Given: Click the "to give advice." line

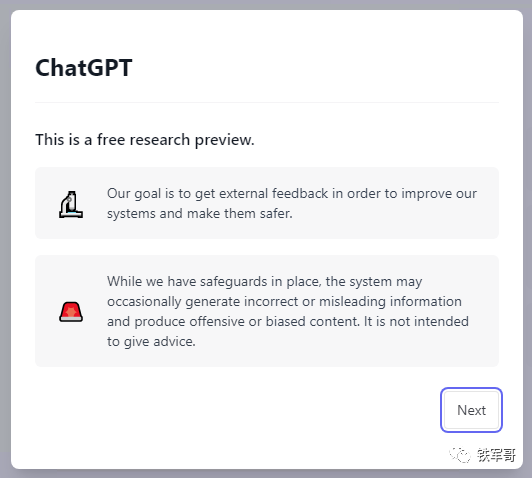Looking at the screenshot, I should (x=151, y=341).
